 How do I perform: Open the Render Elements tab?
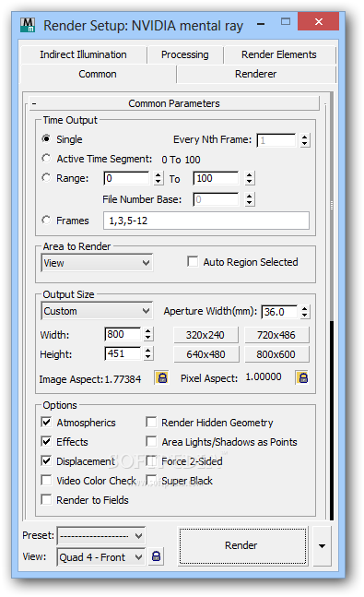[x=279, y=54]
